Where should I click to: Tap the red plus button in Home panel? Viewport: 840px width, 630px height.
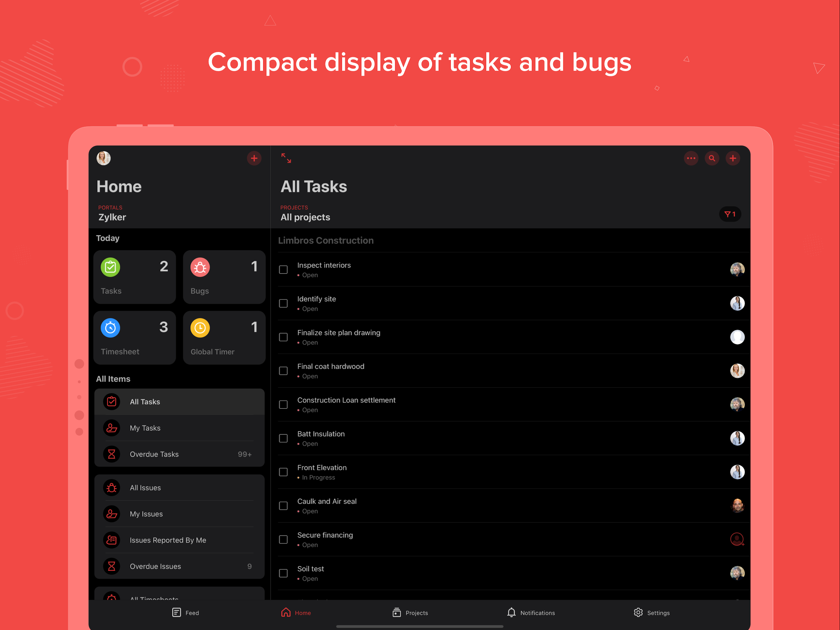tap(254, 158)
